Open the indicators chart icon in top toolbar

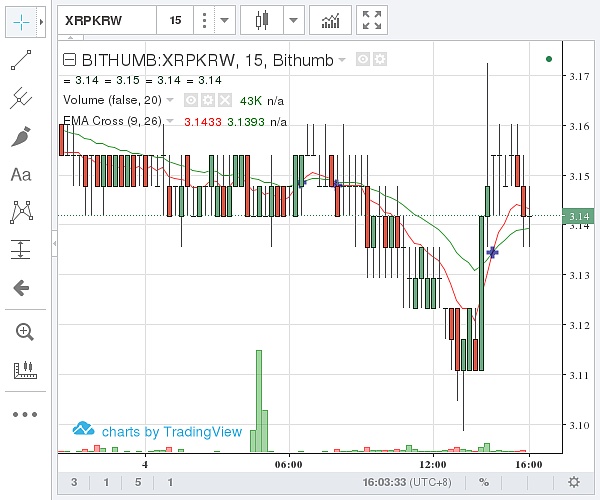pyautogui.click(x=329, y=19)
